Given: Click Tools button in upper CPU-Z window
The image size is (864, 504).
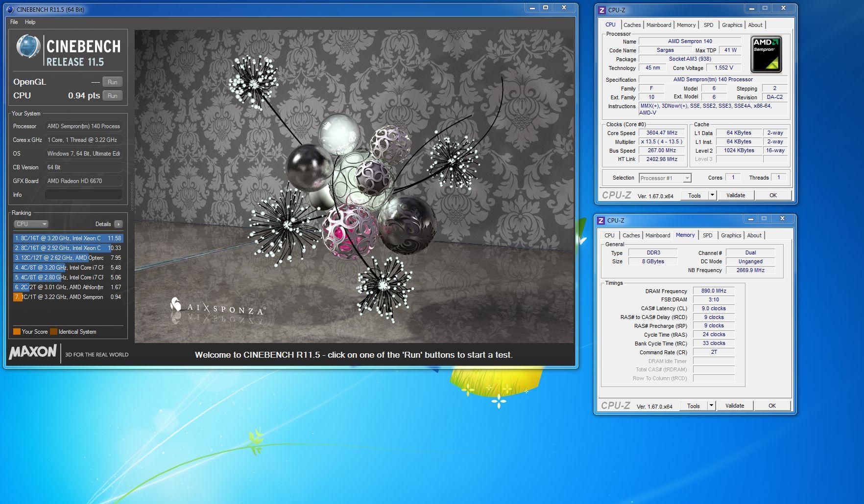Looking at the screenshot, I should tap(695, 195).
